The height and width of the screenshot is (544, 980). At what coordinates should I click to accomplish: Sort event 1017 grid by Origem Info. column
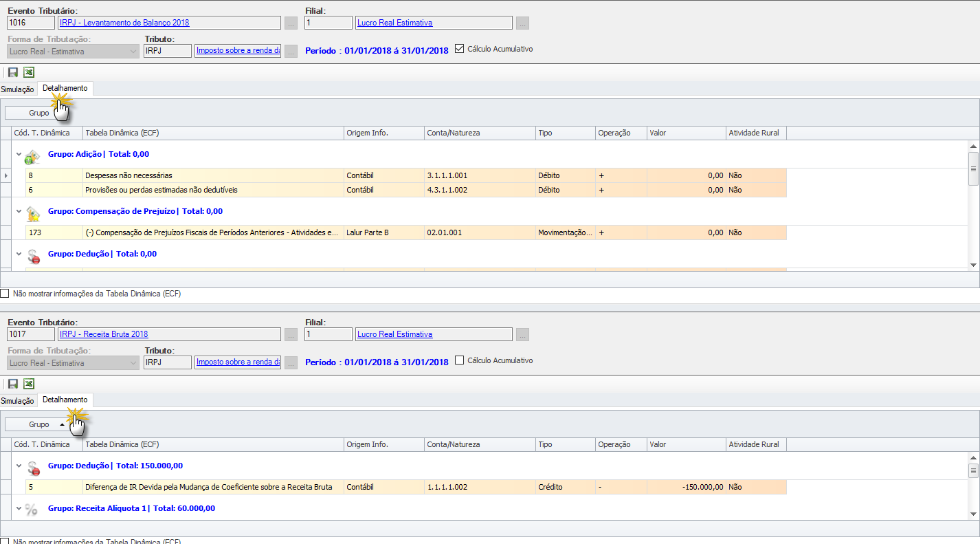tap(383, 444)
